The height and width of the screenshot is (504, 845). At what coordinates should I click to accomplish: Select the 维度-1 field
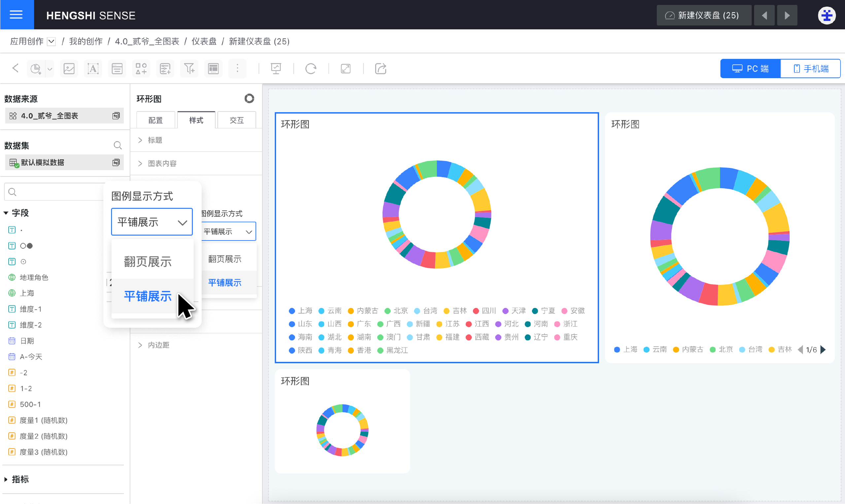tap(31, 309)
